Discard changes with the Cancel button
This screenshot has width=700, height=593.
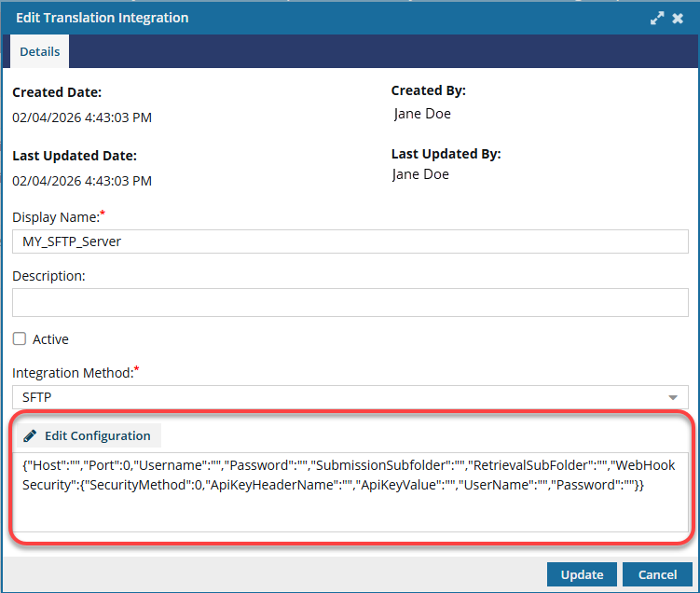point(657,574)
